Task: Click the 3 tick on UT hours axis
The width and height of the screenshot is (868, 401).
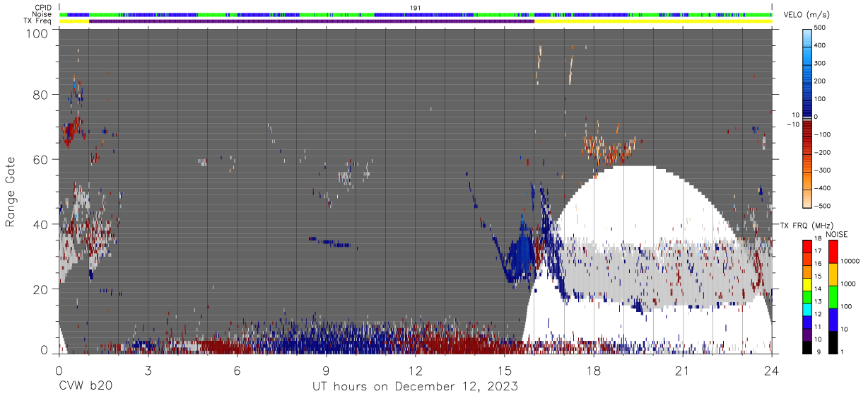Action: coord(148,371)
